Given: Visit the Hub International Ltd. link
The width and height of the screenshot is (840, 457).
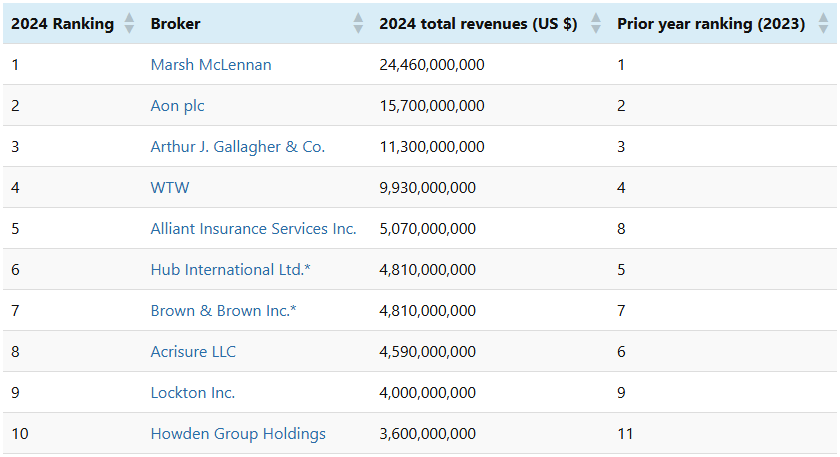Looking at the screenshot, I should coord(223,270).
